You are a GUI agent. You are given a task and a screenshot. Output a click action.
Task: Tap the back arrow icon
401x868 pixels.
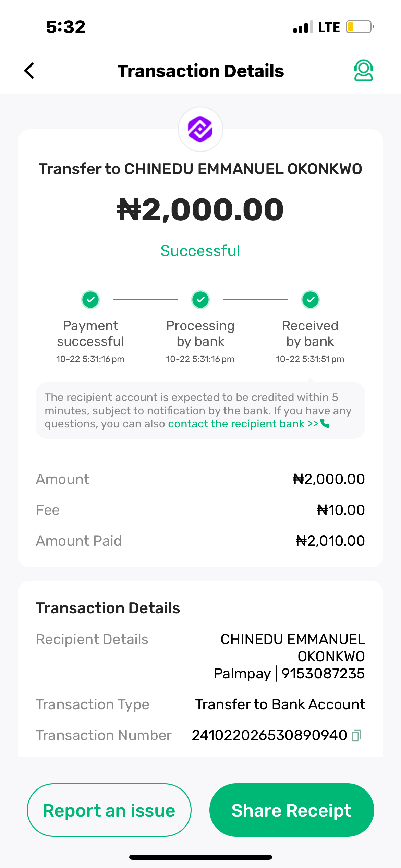click(29, 71)
